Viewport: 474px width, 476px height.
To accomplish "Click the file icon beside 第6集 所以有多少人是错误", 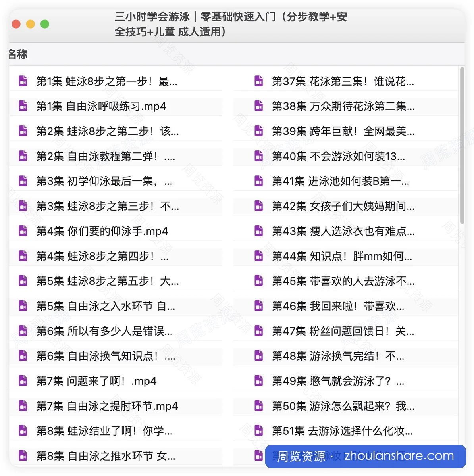I will 23,331.
